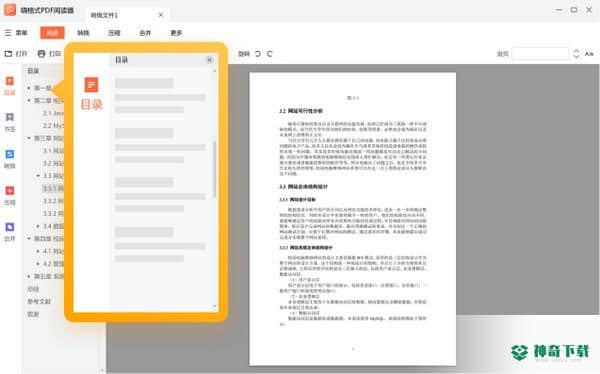Maximize the PDF reader window
This screenshot has height=374, width=600.
tap(574, 10)
